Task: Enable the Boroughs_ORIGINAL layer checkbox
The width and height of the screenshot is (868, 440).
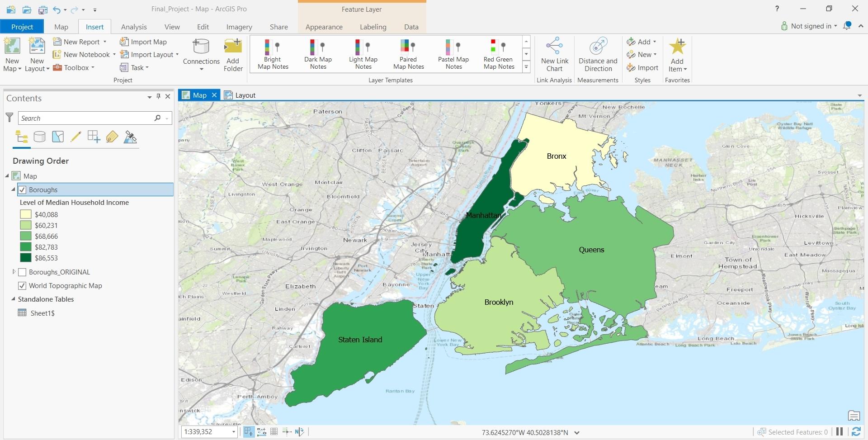Action: (x=22, y=272)
